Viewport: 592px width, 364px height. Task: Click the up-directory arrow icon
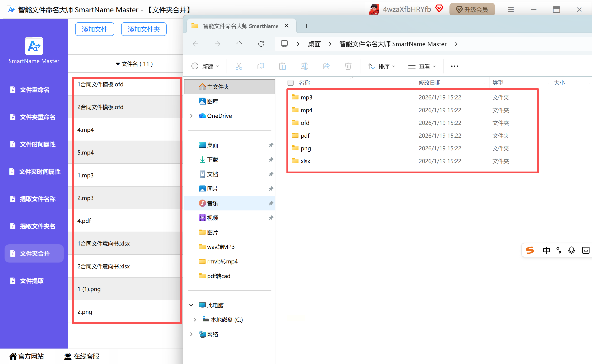pos(239,44)
